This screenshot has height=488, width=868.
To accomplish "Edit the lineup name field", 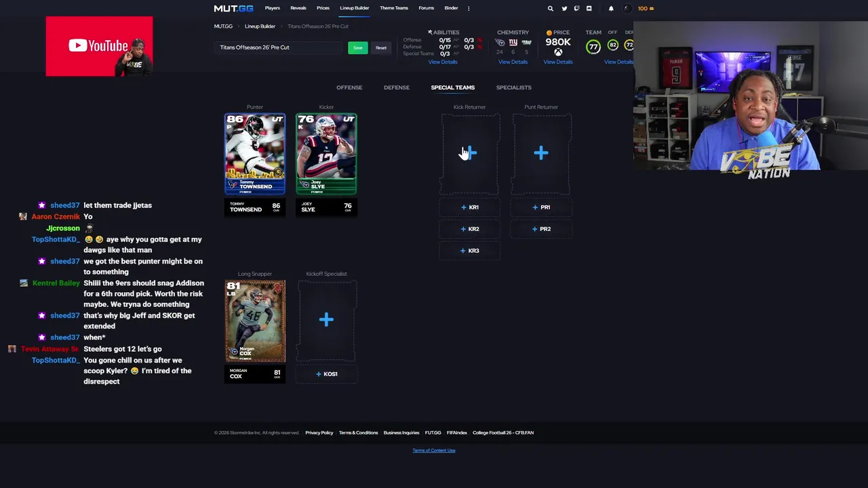I will click(279, 47).
